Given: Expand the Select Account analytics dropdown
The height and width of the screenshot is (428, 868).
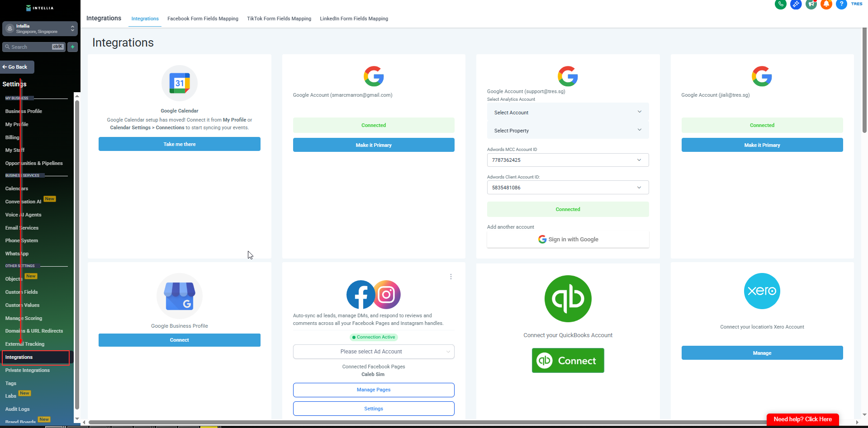Looking at the screenshot, I should click(568, 112).
